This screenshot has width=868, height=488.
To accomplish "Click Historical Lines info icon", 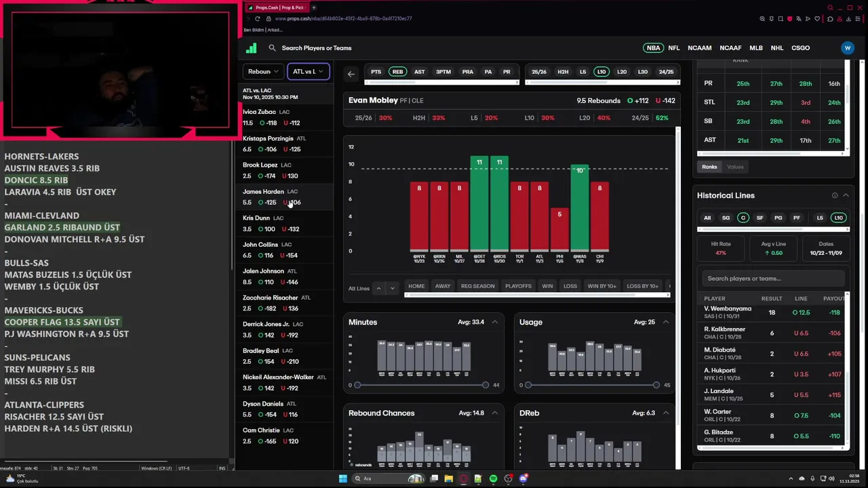I will tap(835, 195).
